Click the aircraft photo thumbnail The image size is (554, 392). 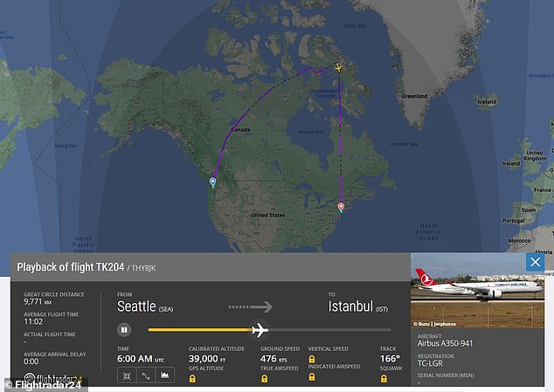[472, 285]
